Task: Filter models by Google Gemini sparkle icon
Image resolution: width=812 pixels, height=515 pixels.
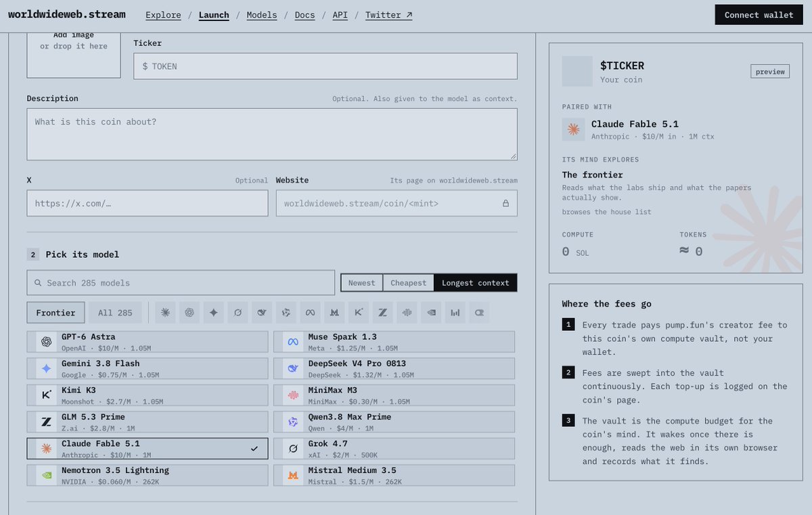Action: coord(214,313)
